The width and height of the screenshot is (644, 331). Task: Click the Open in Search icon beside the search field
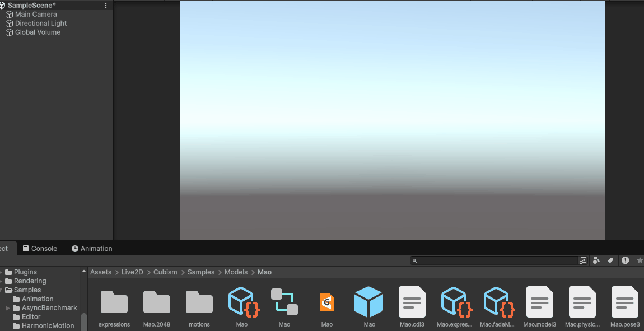click(x=583, y=260)
